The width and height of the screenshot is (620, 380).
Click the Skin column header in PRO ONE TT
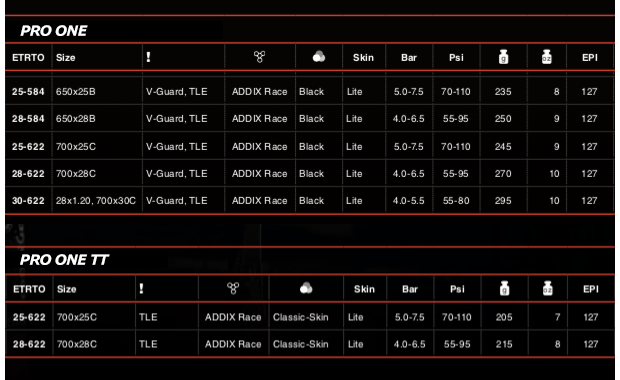point(364,289)
